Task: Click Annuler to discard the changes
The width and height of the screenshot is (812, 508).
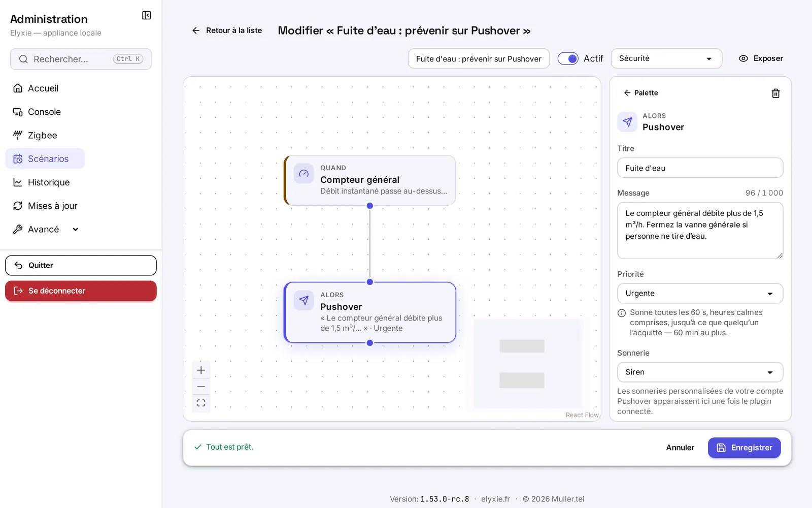Action: tap(680, 448)
